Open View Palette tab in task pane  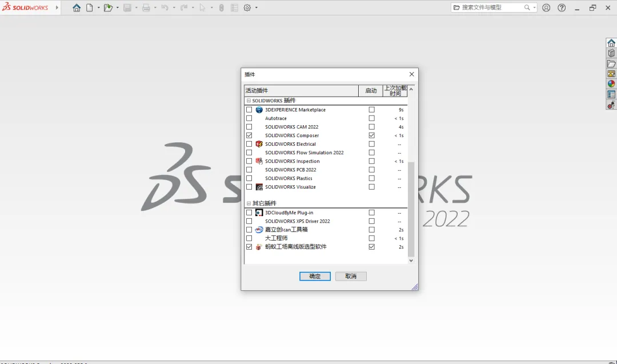[611, 74]
